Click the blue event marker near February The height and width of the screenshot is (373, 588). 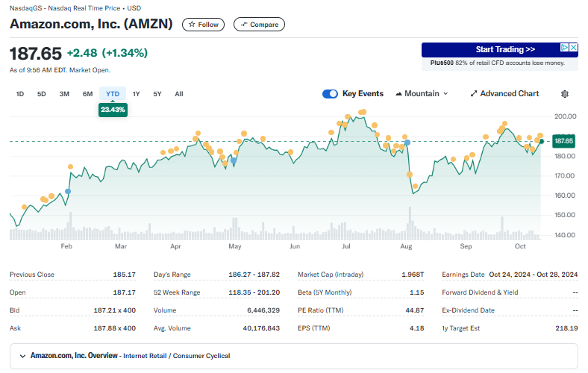[68, 192]
